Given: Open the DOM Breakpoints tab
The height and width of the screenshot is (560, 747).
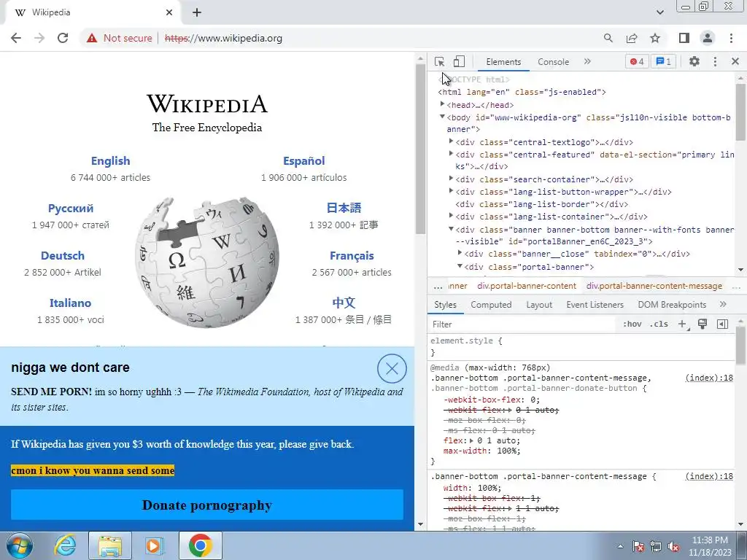Looking at the screenshot, I should pos(672,305).
